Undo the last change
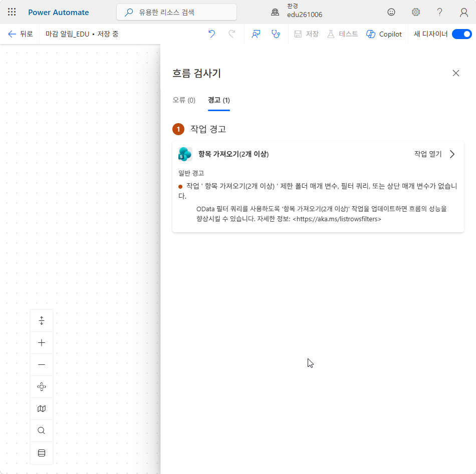Viewport: 476px width, 474px height. click(x=211, y=34)
